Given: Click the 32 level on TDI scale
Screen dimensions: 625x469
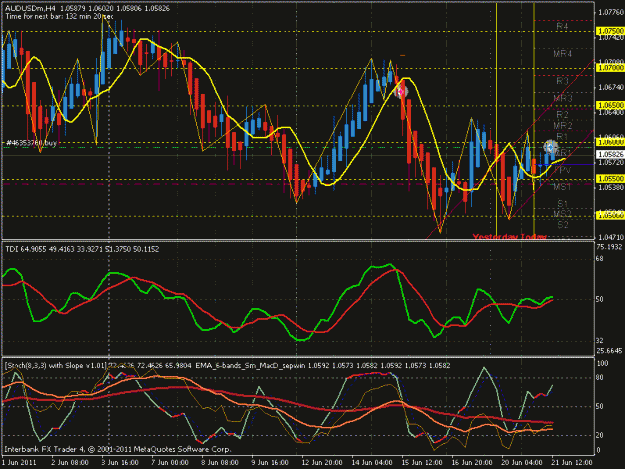Looking at the screenshot, I should 599,341.
